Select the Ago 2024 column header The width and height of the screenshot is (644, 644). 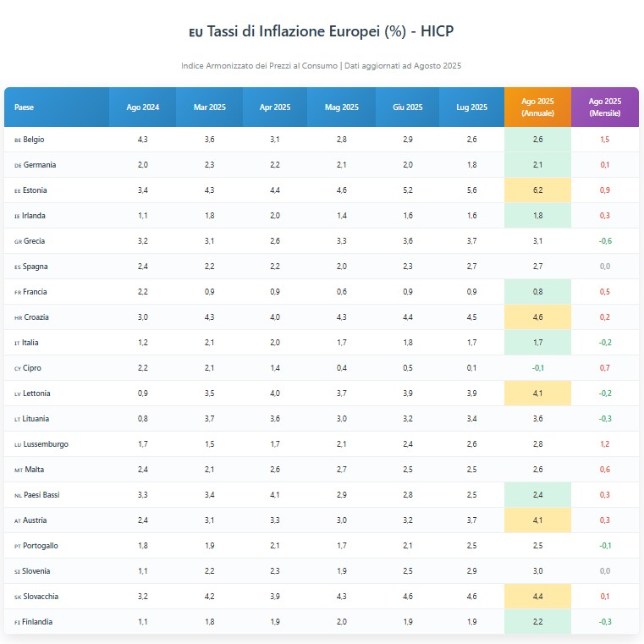[x=142, y=107]
